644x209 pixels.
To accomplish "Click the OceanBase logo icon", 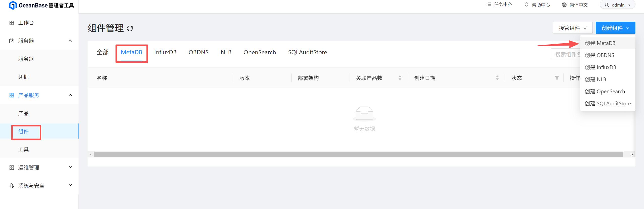I will 13,5.
